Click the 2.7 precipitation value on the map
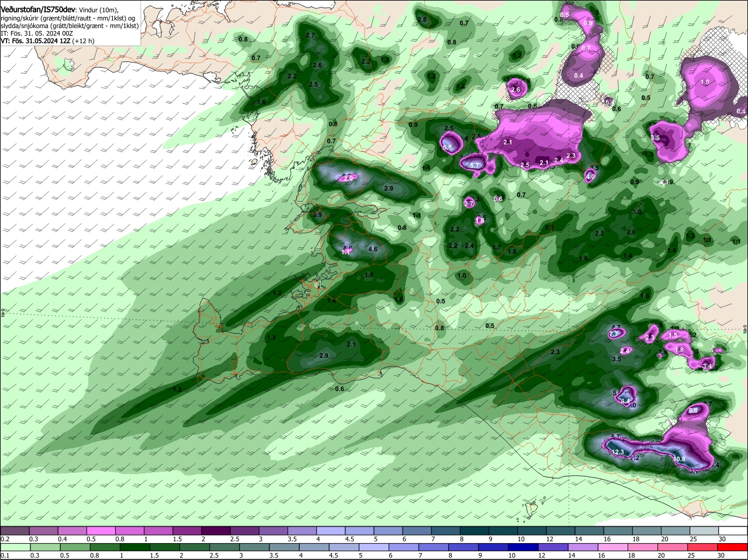748x560 pixels. coord(310,36)
